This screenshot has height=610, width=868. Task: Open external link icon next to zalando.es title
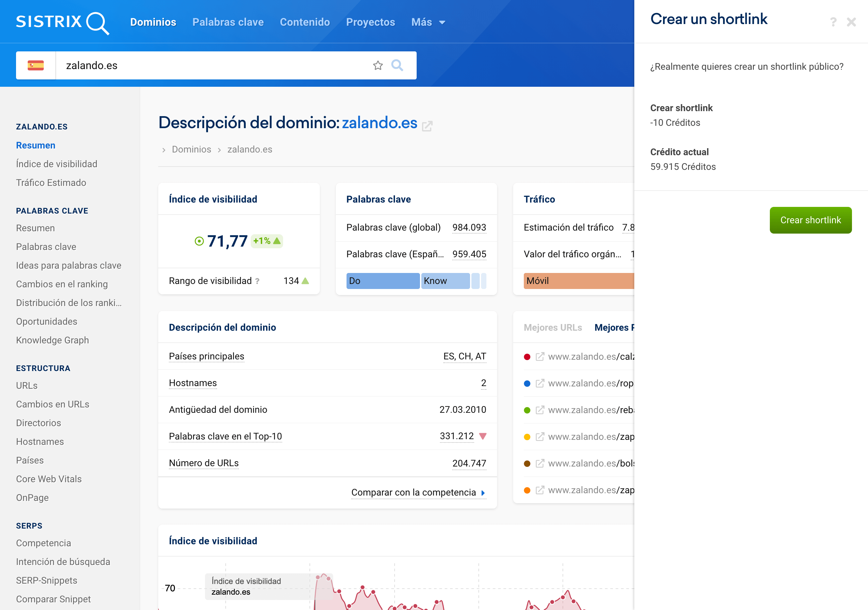point(427,125)
